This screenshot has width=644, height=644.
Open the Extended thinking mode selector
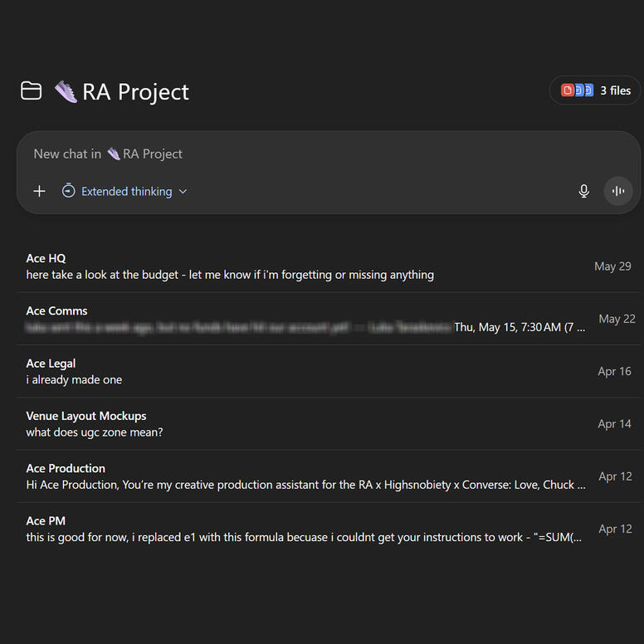click(127, 192)
